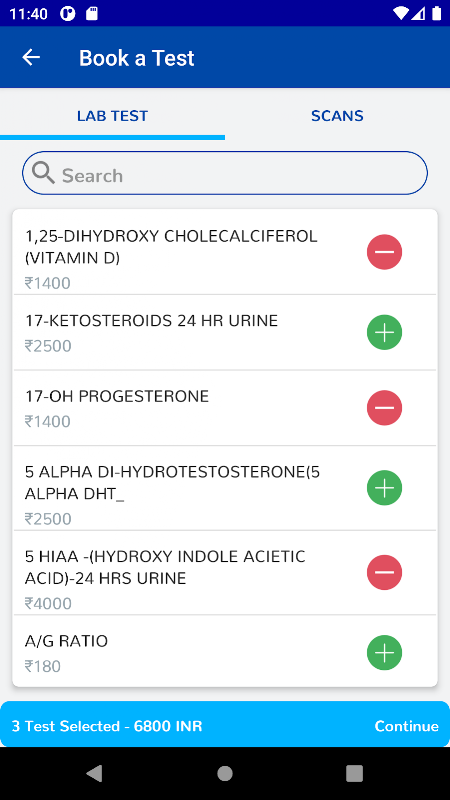Tap the Book a Test header title

click(137, 58)
